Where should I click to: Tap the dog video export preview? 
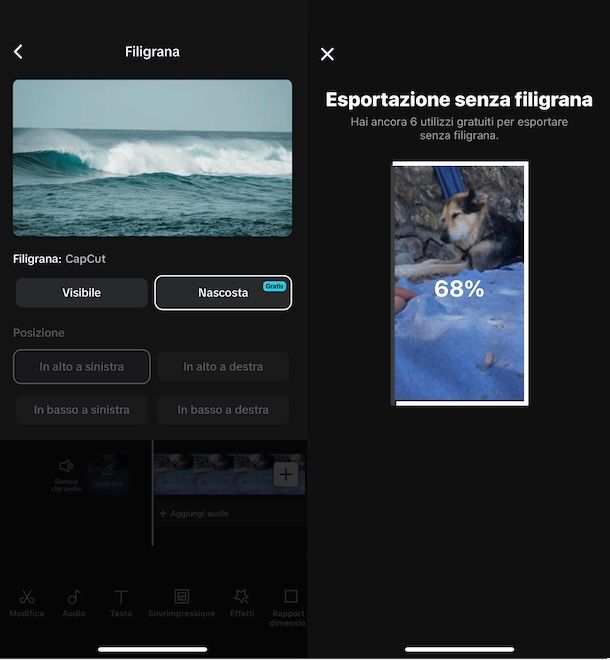click(460, 283)
